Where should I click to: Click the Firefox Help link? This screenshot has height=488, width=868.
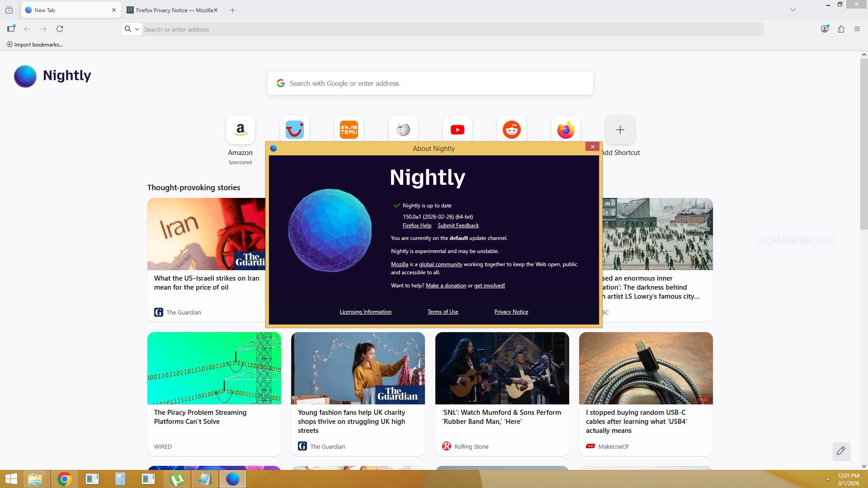417,225
